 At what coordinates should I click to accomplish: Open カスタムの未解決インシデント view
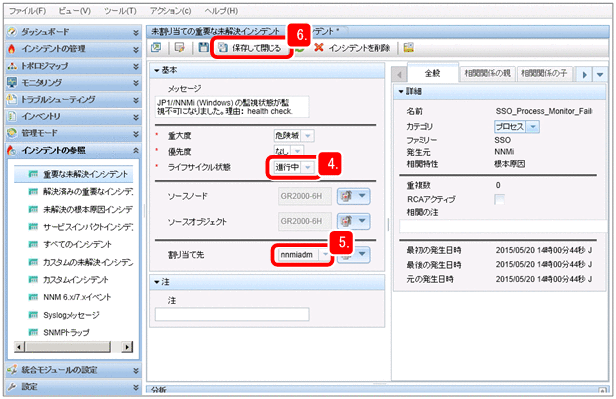coord(81,262)
